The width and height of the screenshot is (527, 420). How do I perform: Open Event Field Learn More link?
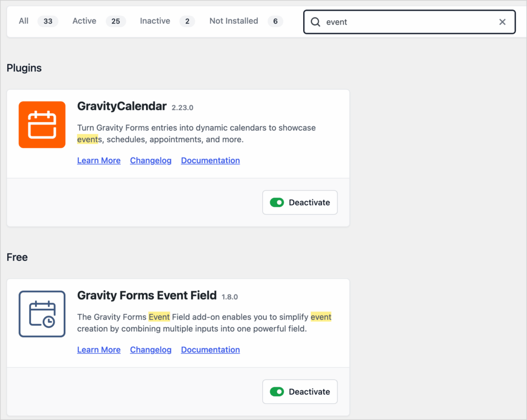coord(99,350)
